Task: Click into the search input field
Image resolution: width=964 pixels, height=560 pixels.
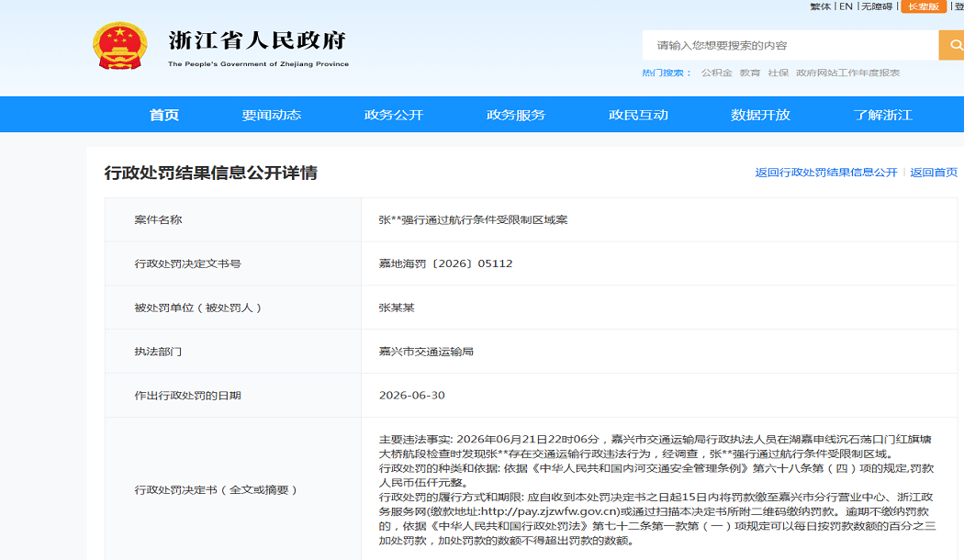Action: click(790, 45)
